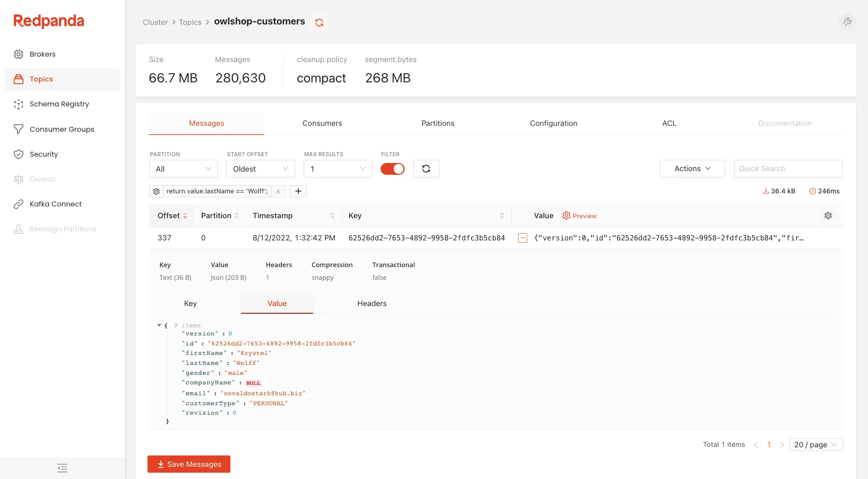The height and width of the screenshot is (479, 868).
Task: Click the Save Messages button
Action: click(x=189, y=464)
